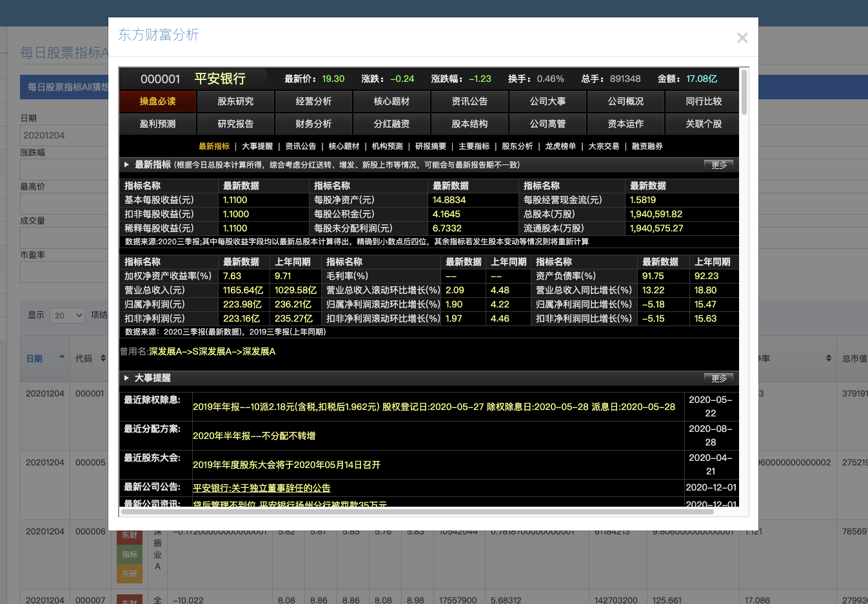Viewport: 868px width, 604px height.
Task: Open the 资本运作 tab
Action: click(x=626, y=124)
